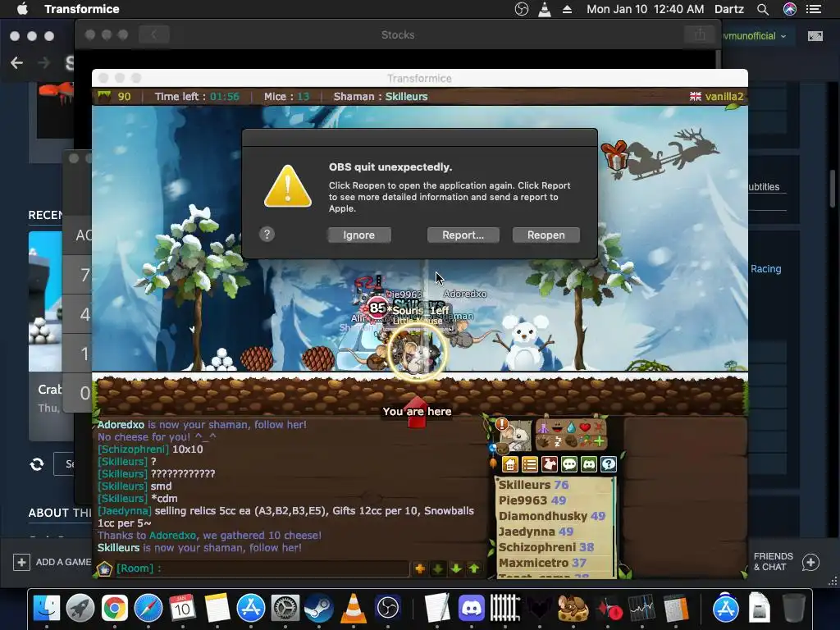The height and width of the screenshot is (630, 840).
Task: Open Google Chrome from the Dock
Action: pyautogui.click(x=114, y=608)
